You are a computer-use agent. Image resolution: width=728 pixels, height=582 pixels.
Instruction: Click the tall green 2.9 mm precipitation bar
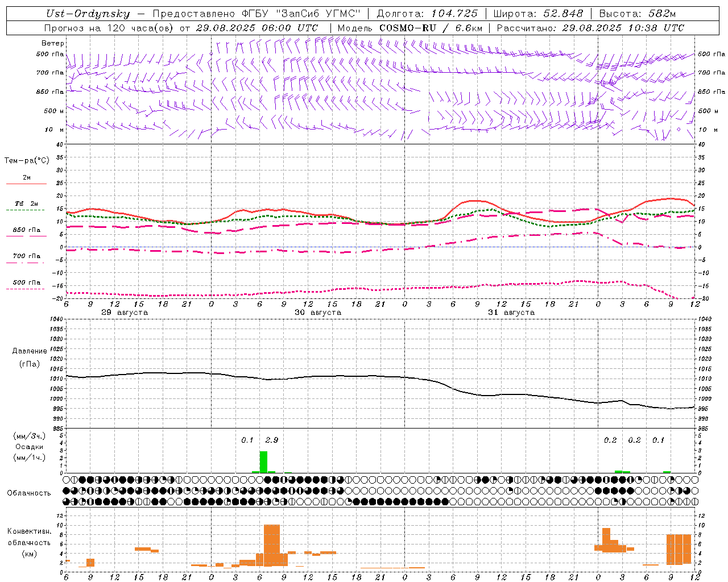[263, 462]
